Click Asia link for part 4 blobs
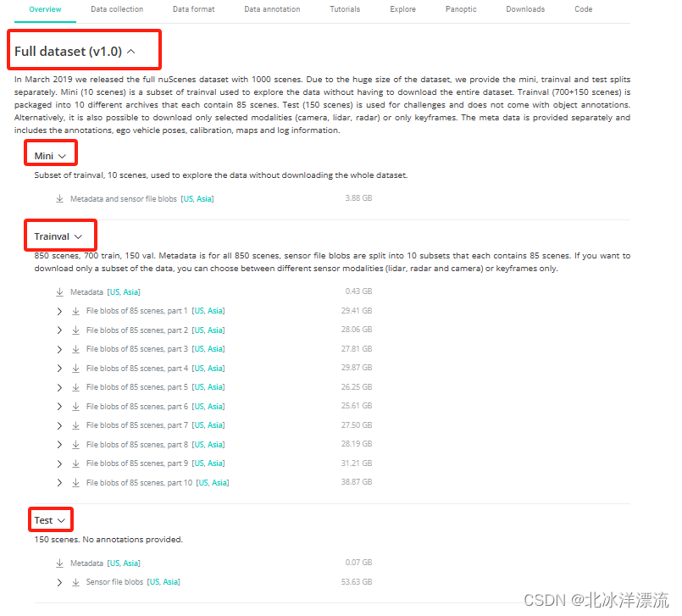This screenshot has height=616, width=682. point(215,369)
